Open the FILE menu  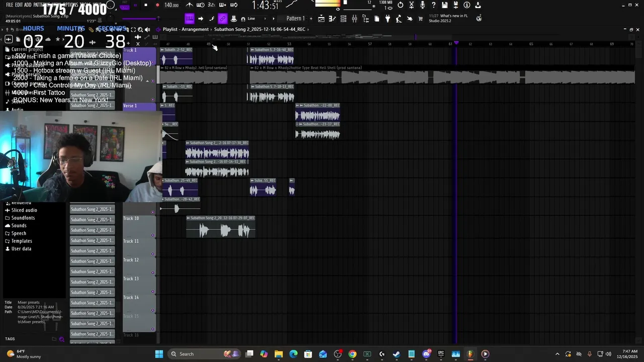(10, 5)
